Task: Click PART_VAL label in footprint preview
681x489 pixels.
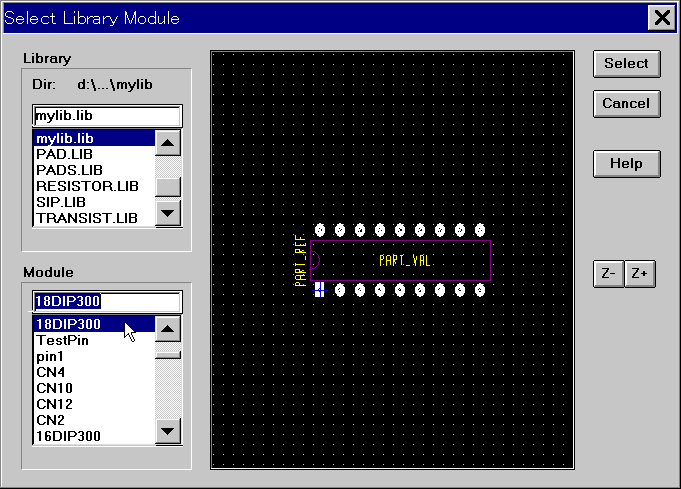Action: (404, 261)
